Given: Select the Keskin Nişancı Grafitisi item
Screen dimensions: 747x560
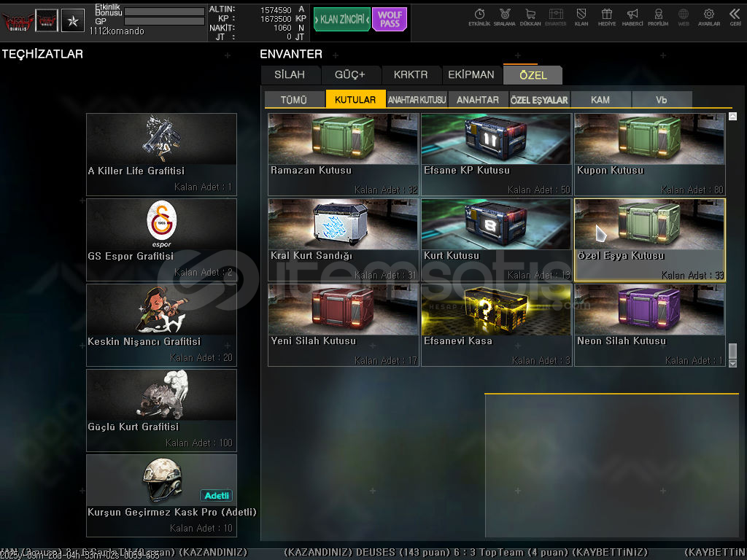Looking at the screenshot, I should [161, 325].
